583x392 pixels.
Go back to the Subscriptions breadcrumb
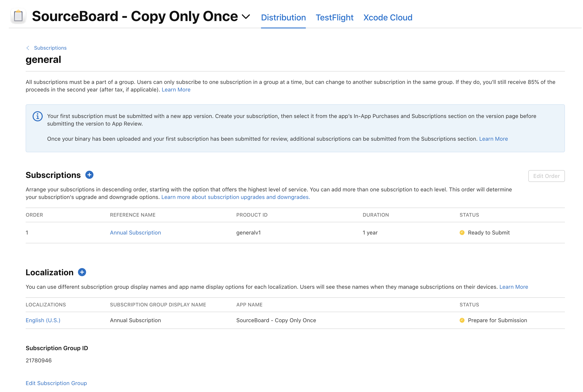(50, 48)
